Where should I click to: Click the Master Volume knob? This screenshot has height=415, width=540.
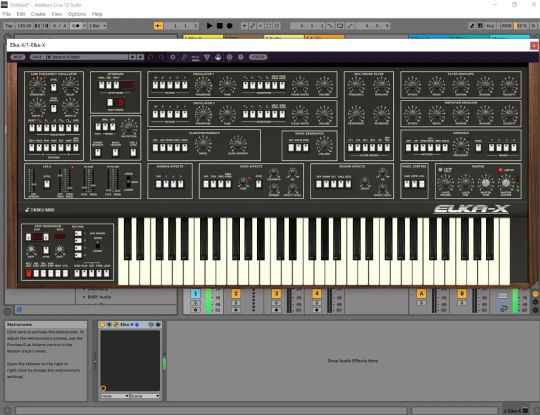pos(506,183)
